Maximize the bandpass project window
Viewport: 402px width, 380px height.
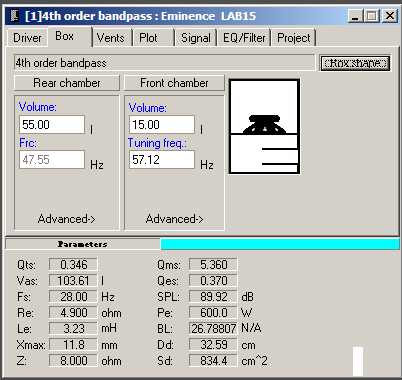(x=372, y=16)
